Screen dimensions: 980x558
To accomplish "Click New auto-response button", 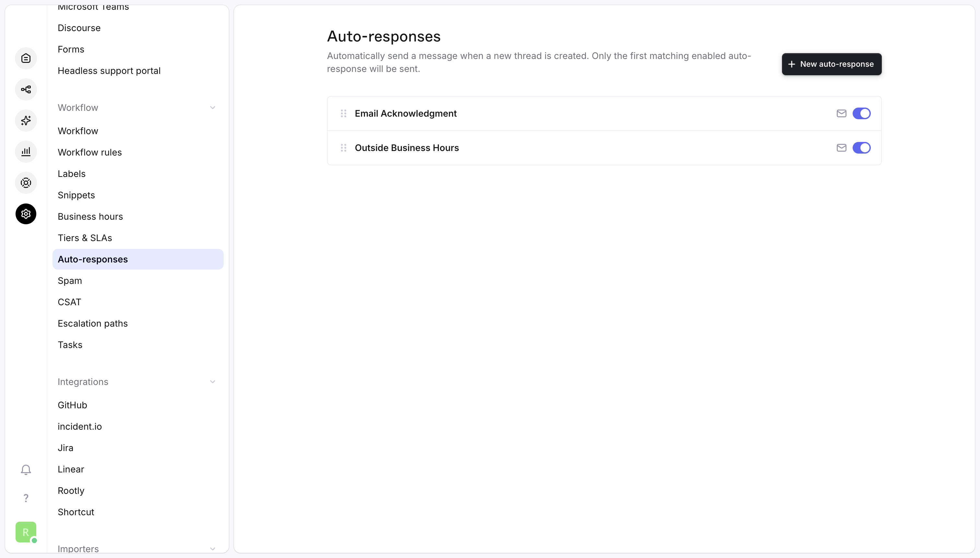I will pos(831,64).
